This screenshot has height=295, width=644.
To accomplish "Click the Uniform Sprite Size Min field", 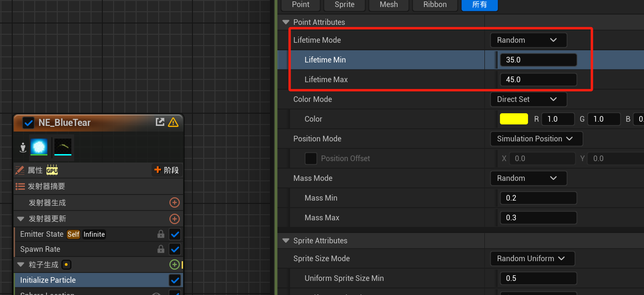I will [538, 279].
